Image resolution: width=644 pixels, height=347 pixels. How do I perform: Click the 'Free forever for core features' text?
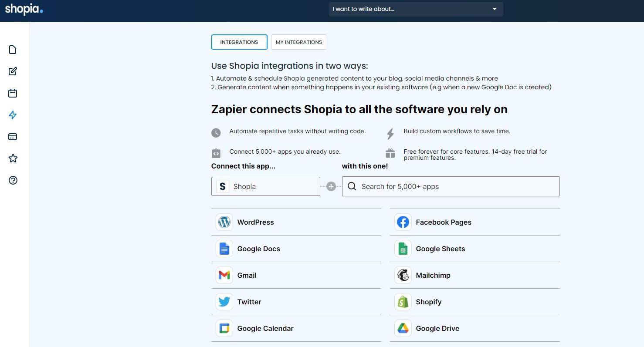475,155
